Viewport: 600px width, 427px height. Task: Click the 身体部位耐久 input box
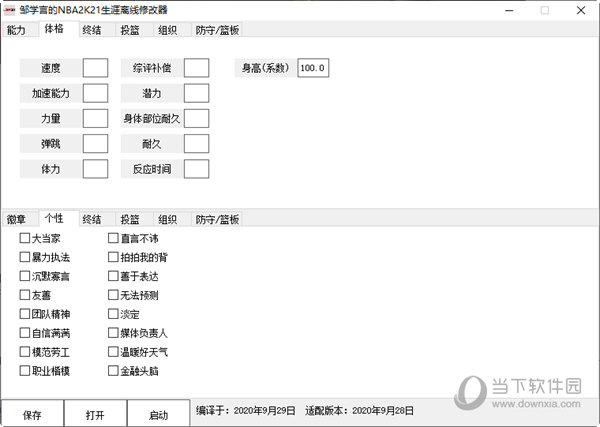[x=196, y=118]
